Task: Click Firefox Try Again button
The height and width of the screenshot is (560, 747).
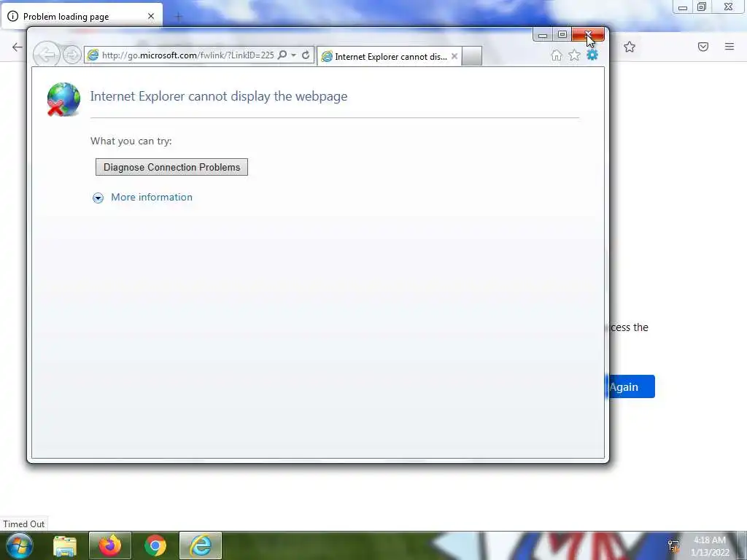Action: [631, 386]
